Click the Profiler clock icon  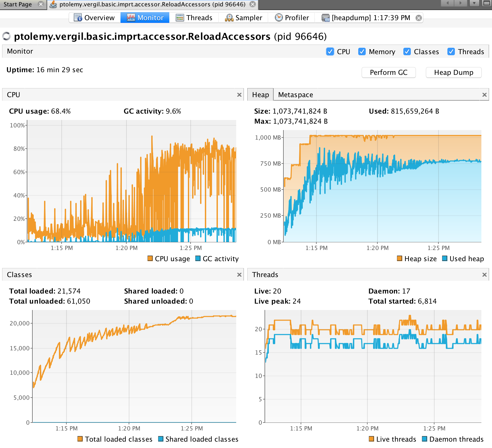tap(279, 18)
